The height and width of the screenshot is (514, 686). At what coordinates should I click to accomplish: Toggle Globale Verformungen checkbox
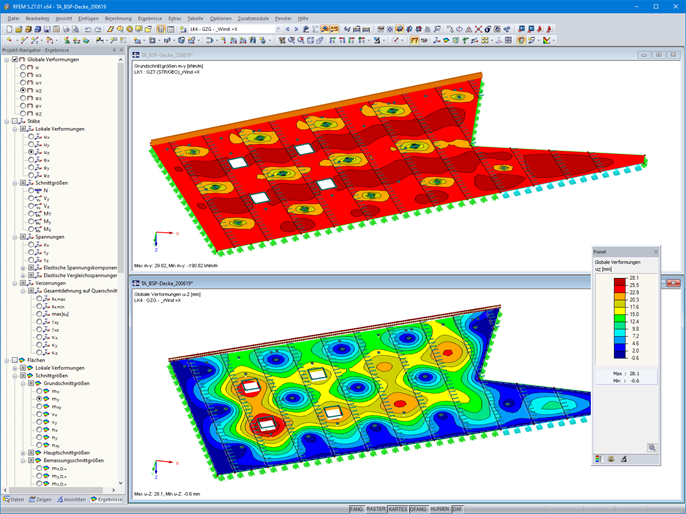pos(15,59)
